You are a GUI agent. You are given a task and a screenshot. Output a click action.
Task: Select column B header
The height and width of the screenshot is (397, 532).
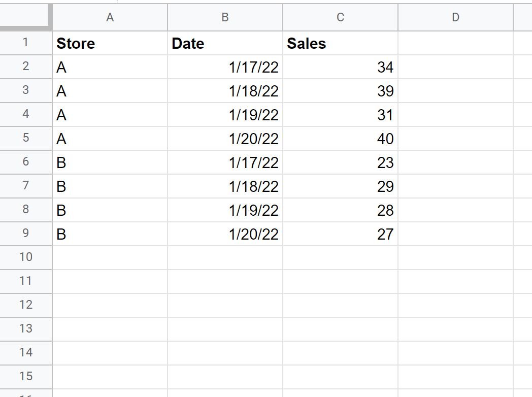click(x=225, y=17)
